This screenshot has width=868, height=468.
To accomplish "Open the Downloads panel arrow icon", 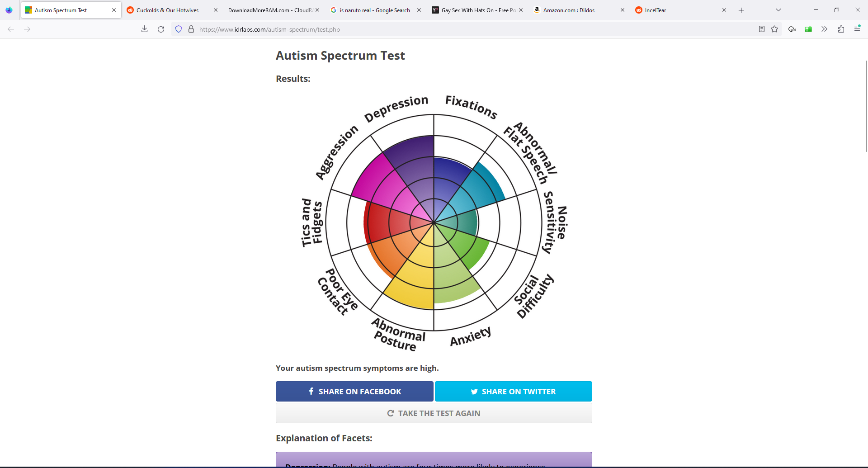I will 145,29.
